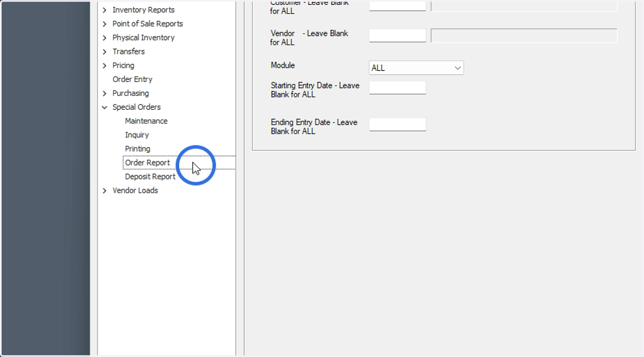Screen dimensions: 644x357
Task: Click the Vendor - Leave Blank label
Action: pos(310,38)
